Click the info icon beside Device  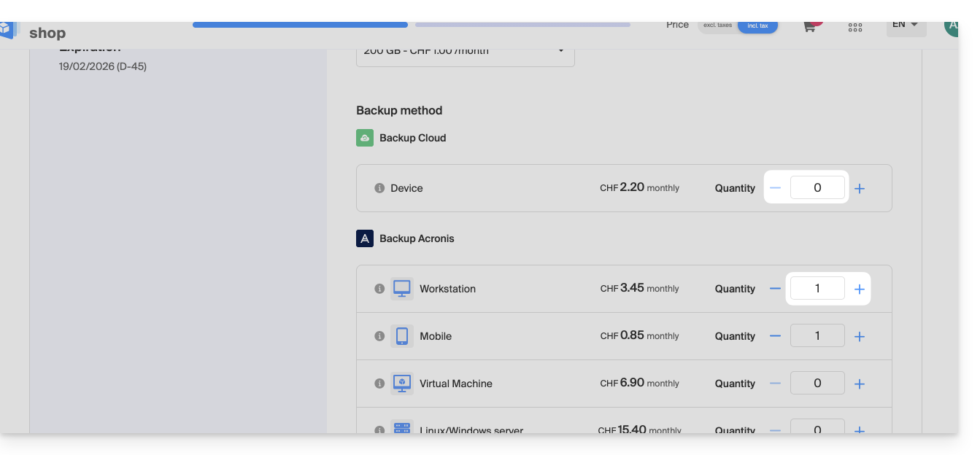click(x=379, y=188)
